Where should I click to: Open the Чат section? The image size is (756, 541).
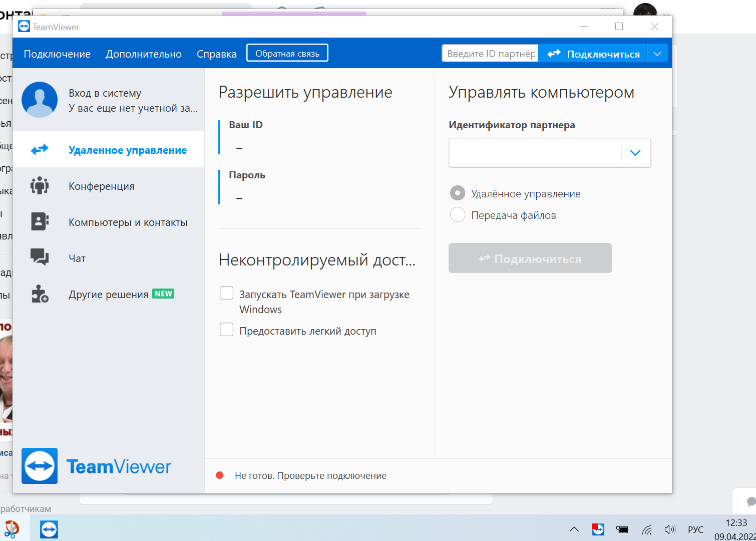(108, 258)
